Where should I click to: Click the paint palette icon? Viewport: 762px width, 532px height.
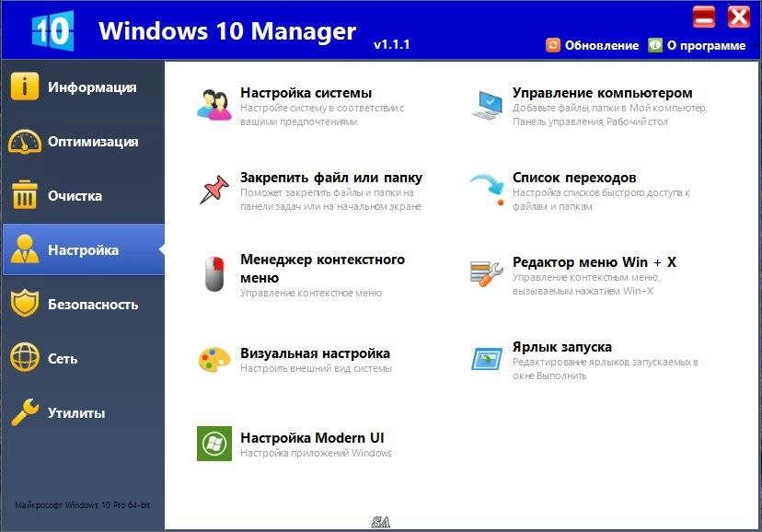pyautogui.click(x=214, y=360)
